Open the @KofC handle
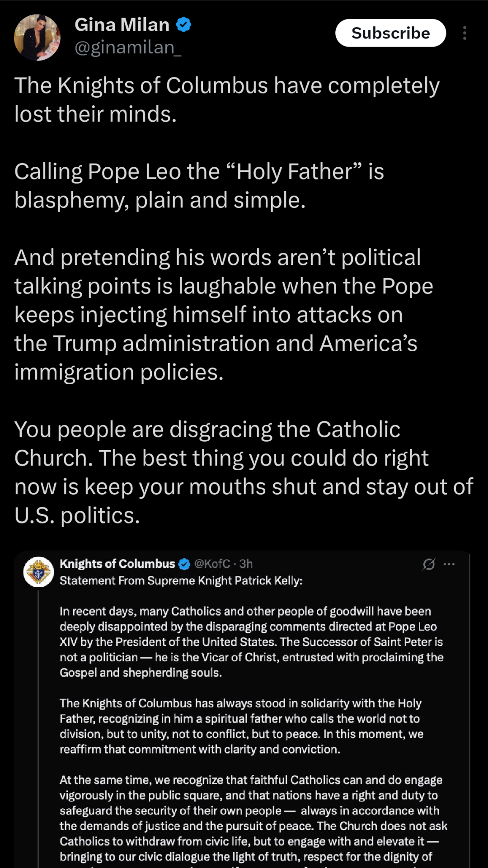Screen dimensions: 488x868 (212, 564)
